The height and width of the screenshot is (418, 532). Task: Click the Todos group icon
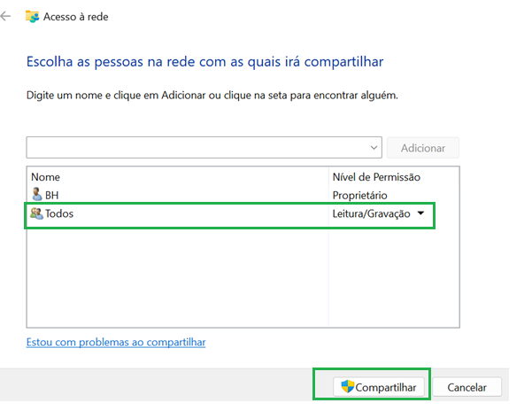[x=36, y=213]
